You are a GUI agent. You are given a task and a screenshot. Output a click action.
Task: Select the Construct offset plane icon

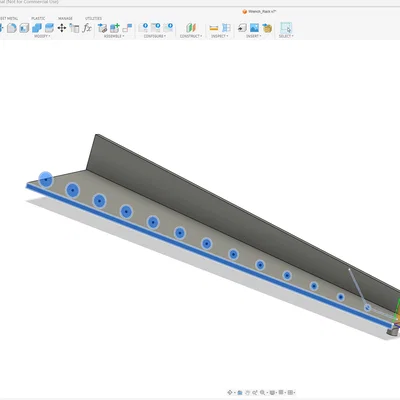point(191,28)
